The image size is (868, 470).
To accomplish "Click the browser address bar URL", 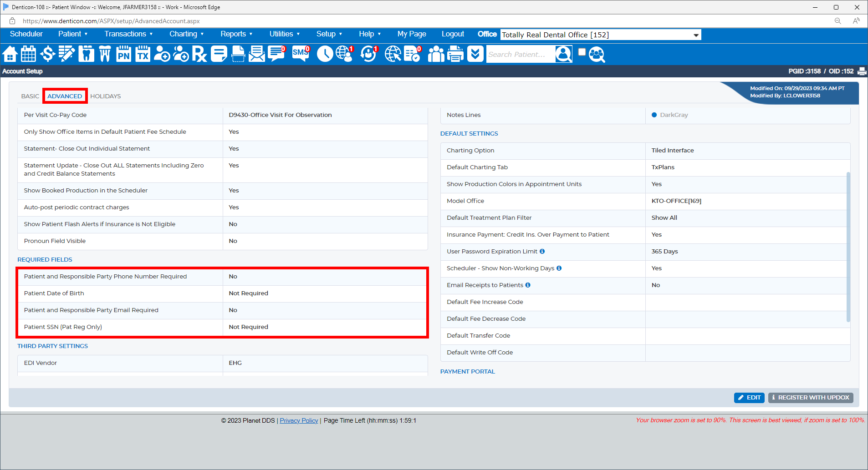I will (x=111, y=21).
